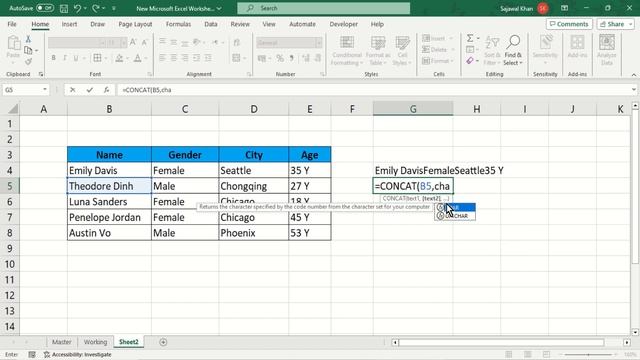The image size is (640, 360).
Task: Click cell containing Theodore Dinh
Action: pos(109,186)
